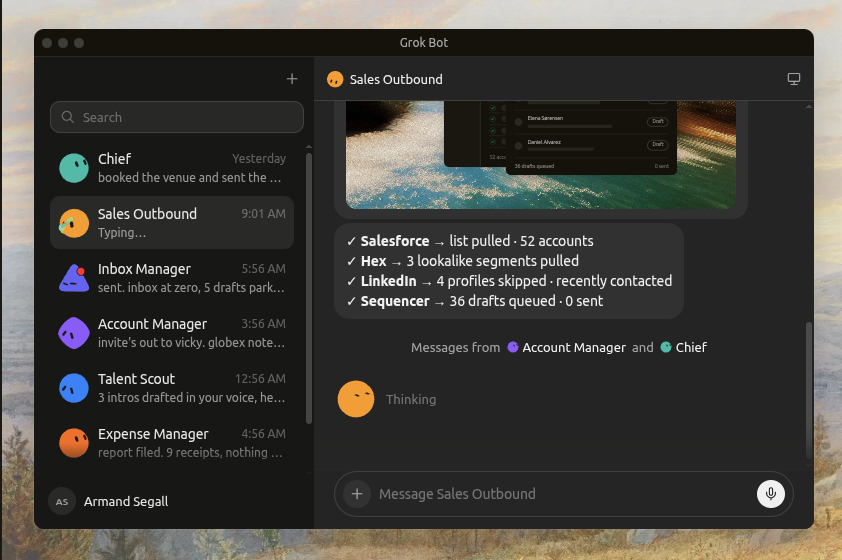Select the Account Manager purple avatar in sidebar
842x560 pixels.
tap(74, 333)
